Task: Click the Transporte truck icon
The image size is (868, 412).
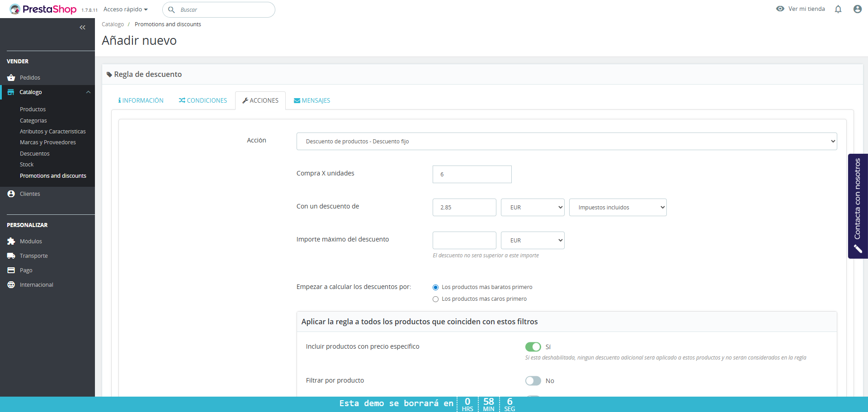Action: tap(11, 256)
